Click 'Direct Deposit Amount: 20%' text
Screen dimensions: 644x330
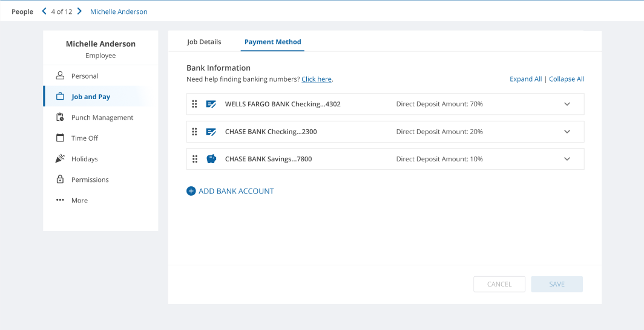coord(439,132)
